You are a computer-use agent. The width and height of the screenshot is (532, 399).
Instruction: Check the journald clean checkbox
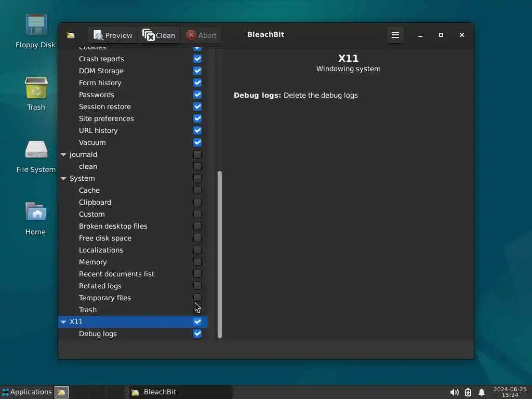197,166
